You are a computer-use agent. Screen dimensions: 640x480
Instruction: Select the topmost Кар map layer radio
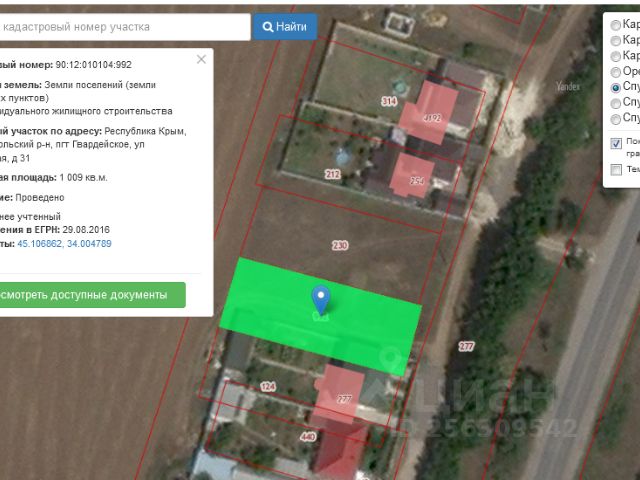(x=615, y=24)
